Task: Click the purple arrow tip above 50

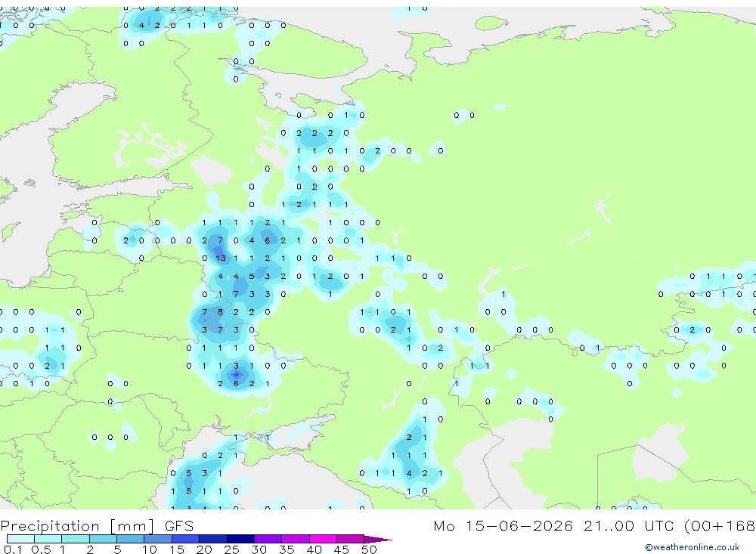Action: [378, 540]
